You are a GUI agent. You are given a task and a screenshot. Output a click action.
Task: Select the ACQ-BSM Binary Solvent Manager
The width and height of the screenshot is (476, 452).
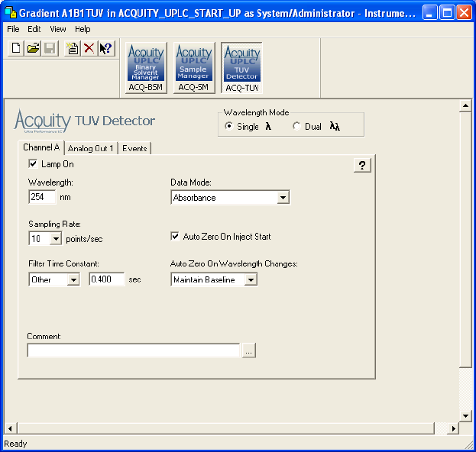tap(146, 68)
